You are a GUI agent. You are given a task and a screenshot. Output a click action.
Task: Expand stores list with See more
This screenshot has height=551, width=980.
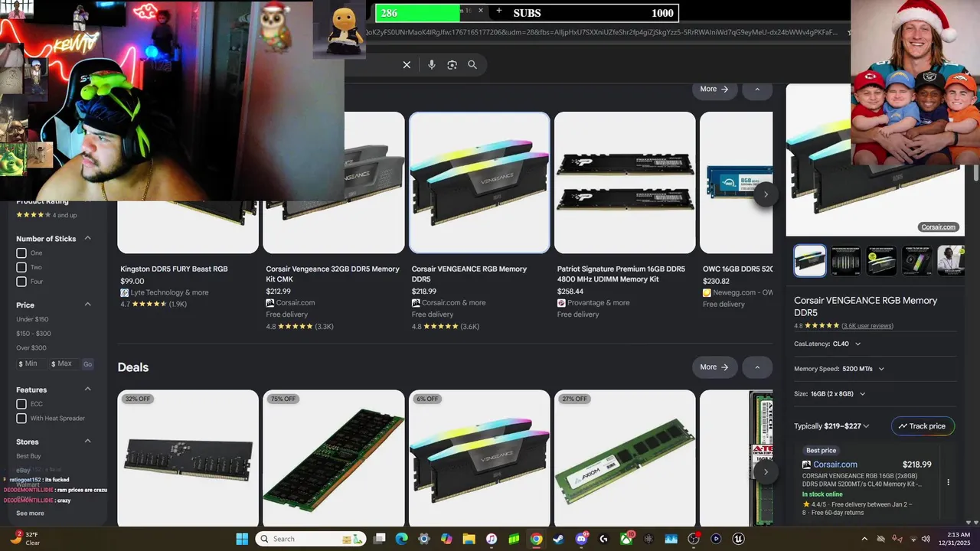pyautogui.click(x=31, y=514)
